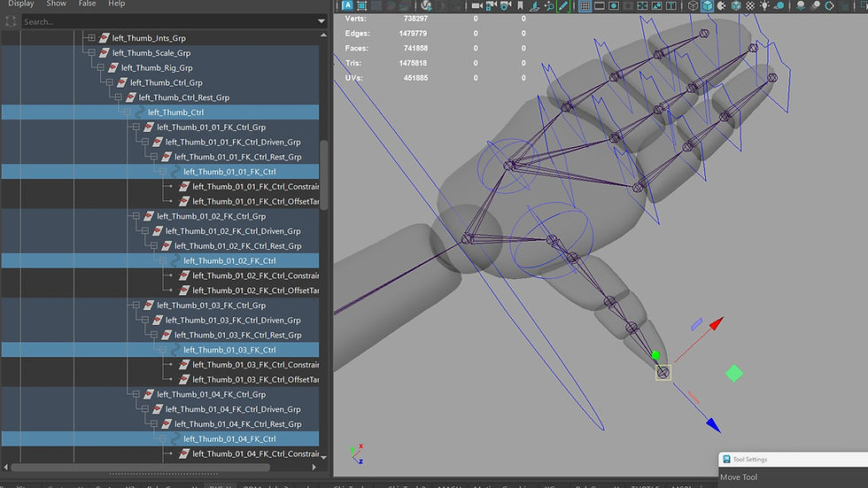Click the image plane icon
Image resolution: width=868 pixels, height=488 pixels.
(534, 5)
